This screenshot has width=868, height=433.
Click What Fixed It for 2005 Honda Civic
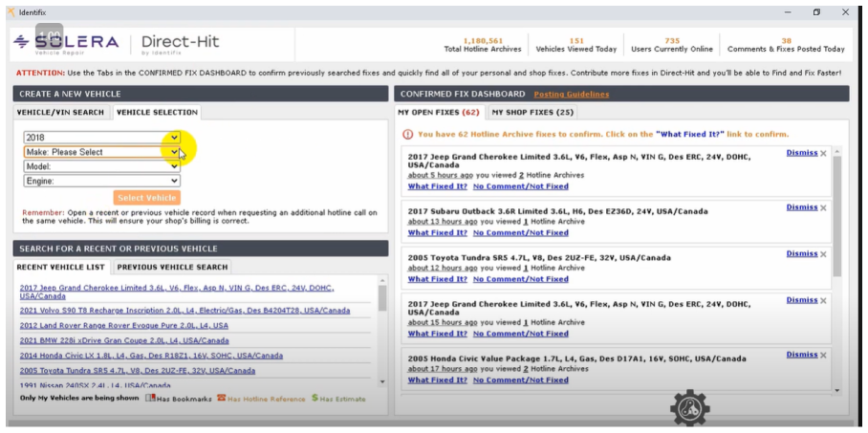click(x=437, y=379)
